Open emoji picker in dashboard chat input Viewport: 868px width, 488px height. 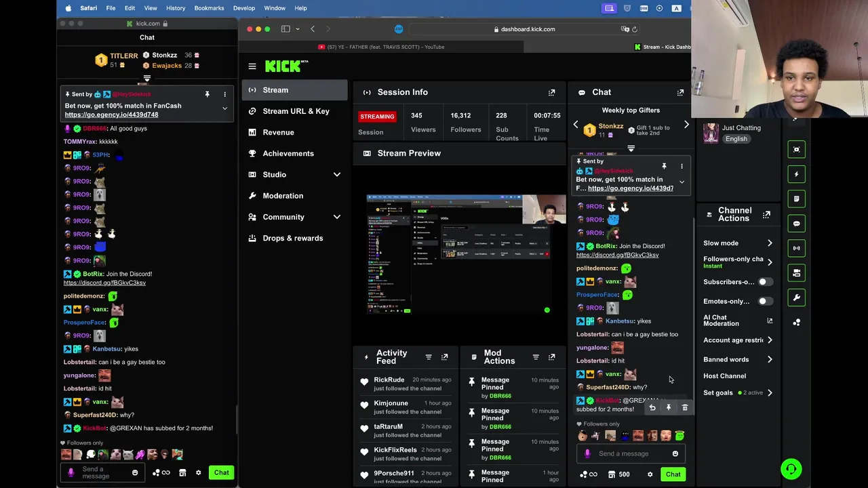(x=675, y=453)
